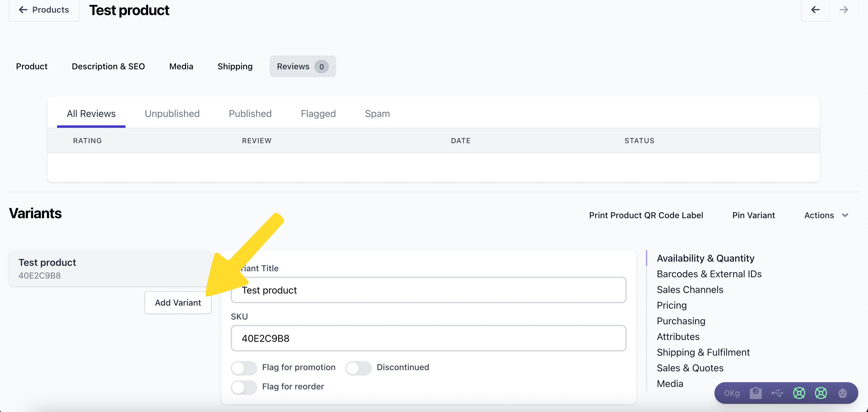Show the Flagged reviews tab
This screenshot has height=412, width=868.
click(x=318, y=114)
